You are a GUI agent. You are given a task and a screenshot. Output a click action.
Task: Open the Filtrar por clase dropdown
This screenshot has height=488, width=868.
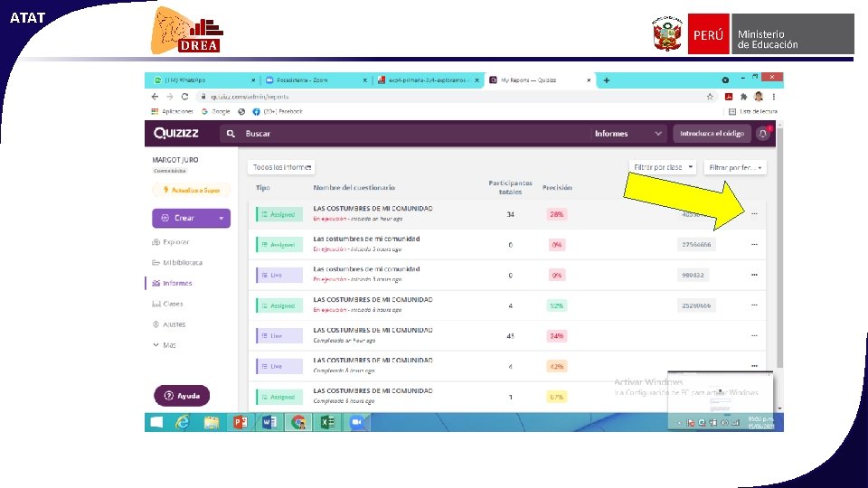click(x=662, y=167)
